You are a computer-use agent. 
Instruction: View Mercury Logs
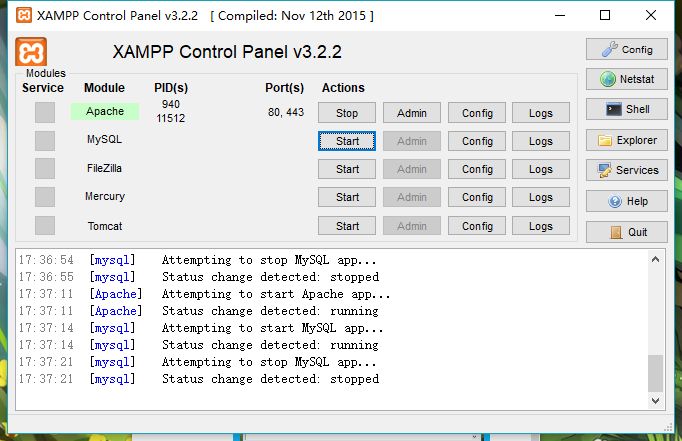click(x=541, y=197)
